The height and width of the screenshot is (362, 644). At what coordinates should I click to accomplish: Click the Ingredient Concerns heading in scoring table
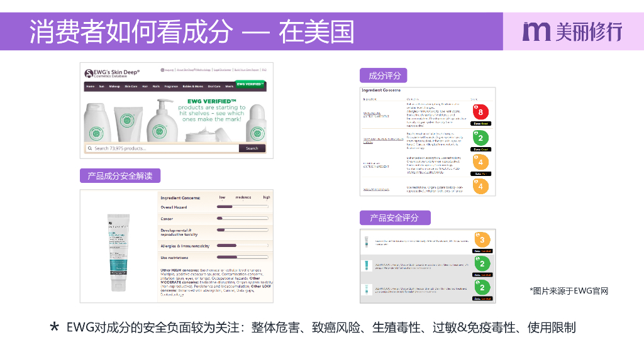click(x=381, y=90)
